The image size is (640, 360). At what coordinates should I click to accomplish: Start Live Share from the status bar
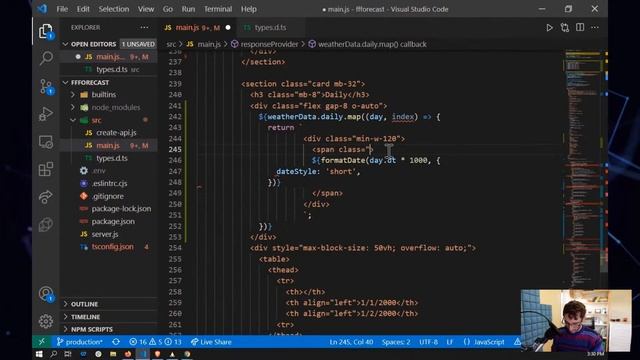[x=211, y=342]
